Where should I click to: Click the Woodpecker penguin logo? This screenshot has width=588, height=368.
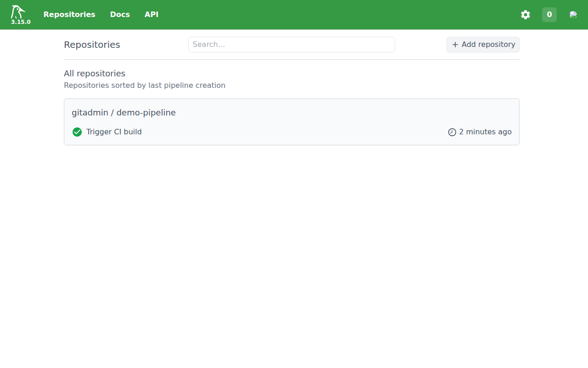point(18,11)
